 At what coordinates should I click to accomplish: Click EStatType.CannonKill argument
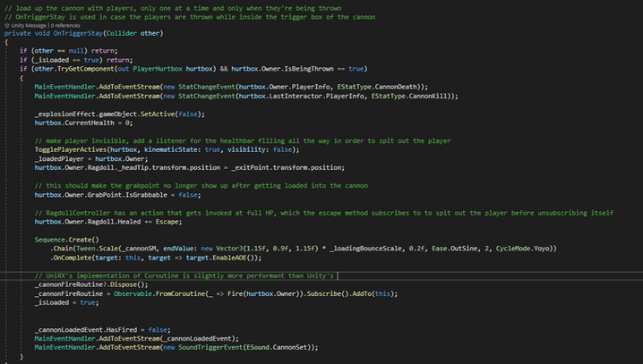point(409,96)
